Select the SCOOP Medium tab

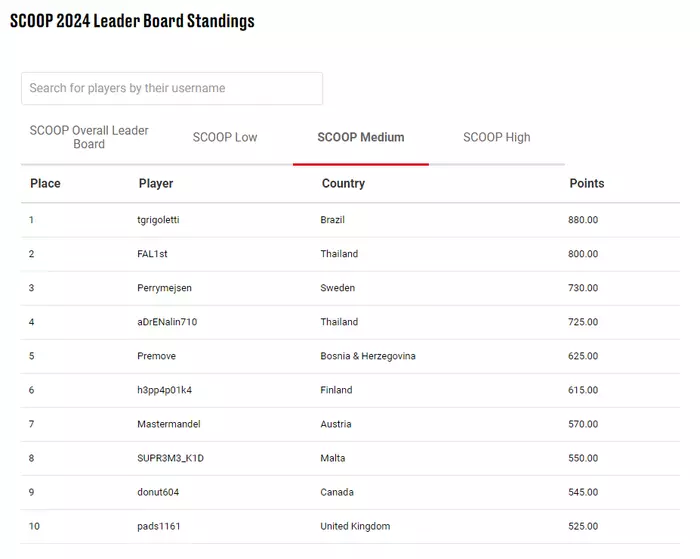click(x=361, y=137)
